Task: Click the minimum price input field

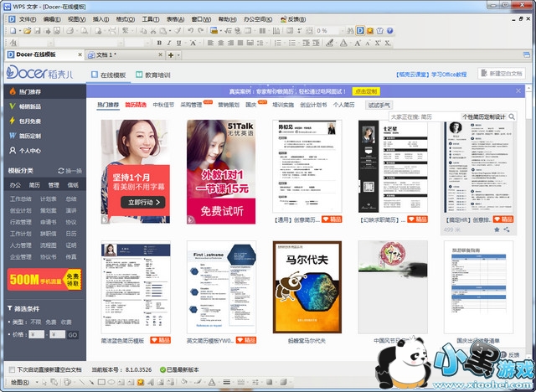Action: coord(34,334)
